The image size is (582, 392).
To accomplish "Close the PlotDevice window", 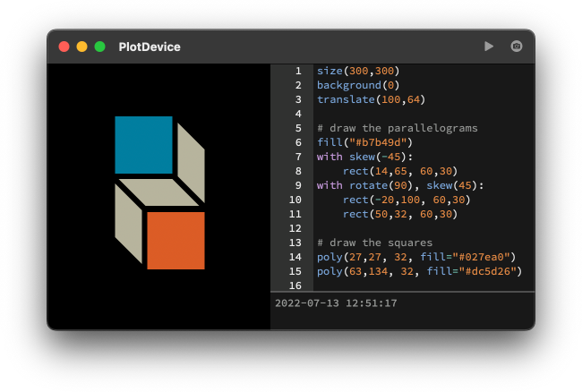I will click(x=64, y=47).
